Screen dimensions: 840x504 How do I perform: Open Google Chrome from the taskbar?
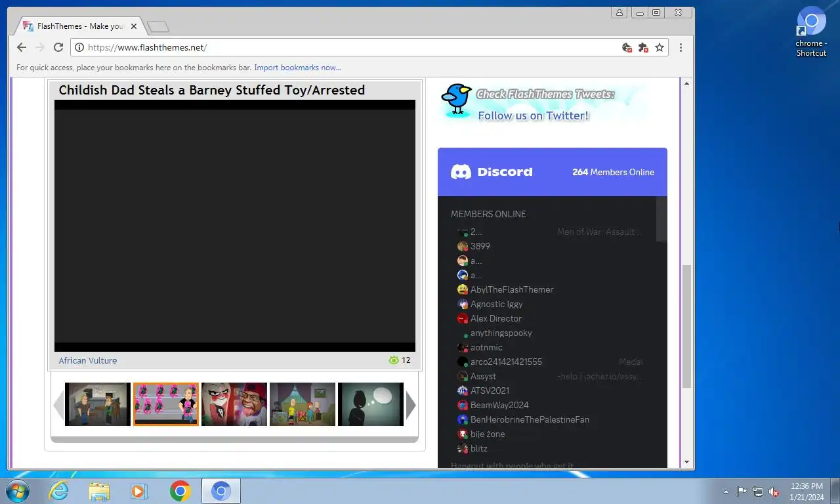click(x=180, y=491)
